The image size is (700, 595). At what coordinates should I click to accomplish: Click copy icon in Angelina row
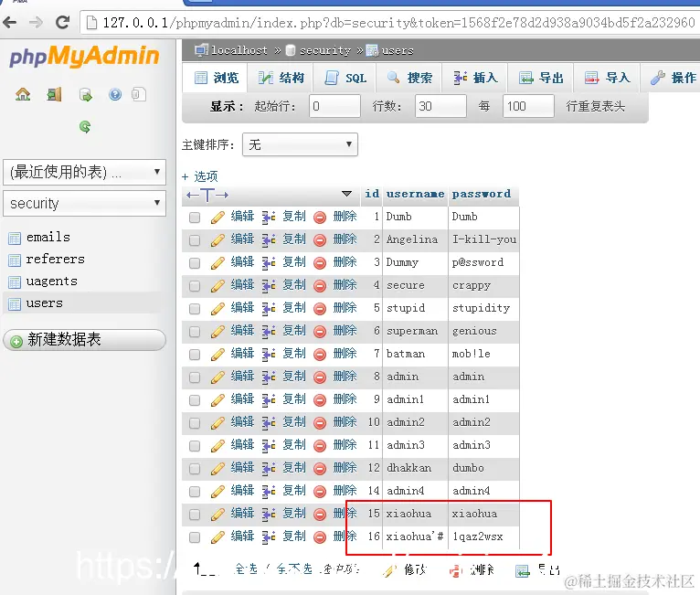(269, 240)
